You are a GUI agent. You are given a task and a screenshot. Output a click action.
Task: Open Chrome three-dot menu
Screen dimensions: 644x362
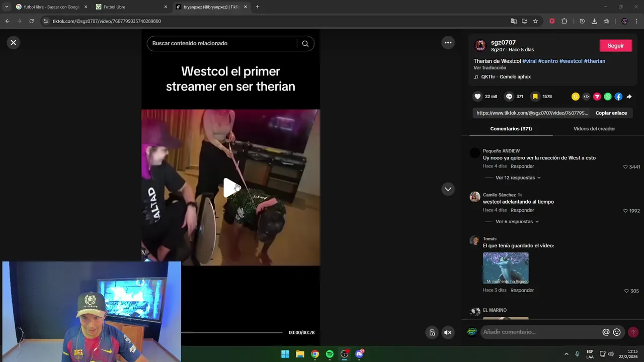[637, 21]
